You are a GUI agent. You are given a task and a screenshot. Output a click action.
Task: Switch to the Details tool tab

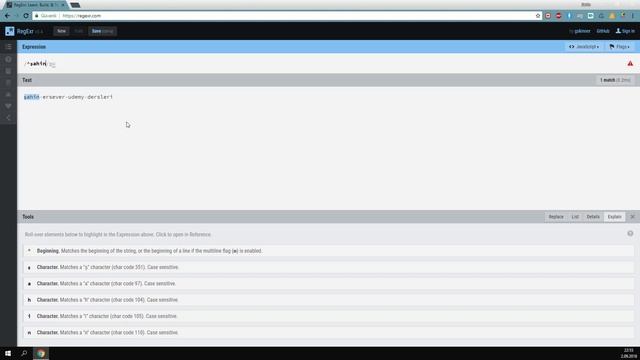[593, 217]
